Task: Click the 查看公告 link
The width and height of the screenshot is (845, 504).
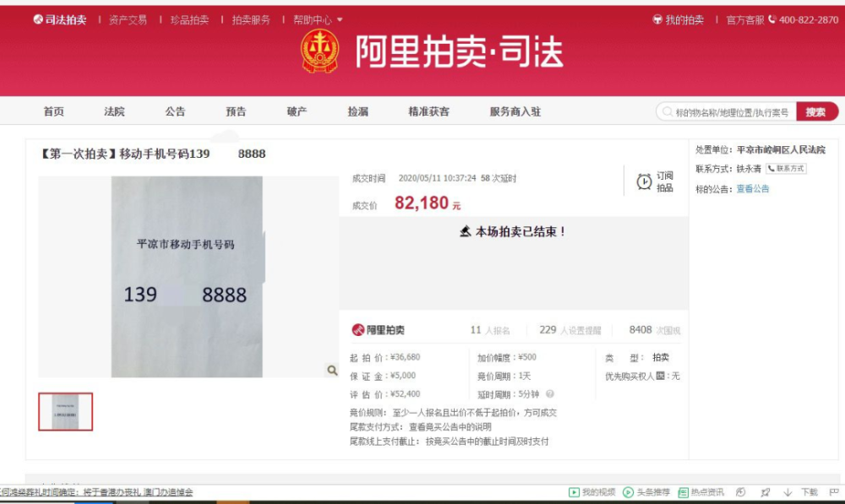Action: 753,188
